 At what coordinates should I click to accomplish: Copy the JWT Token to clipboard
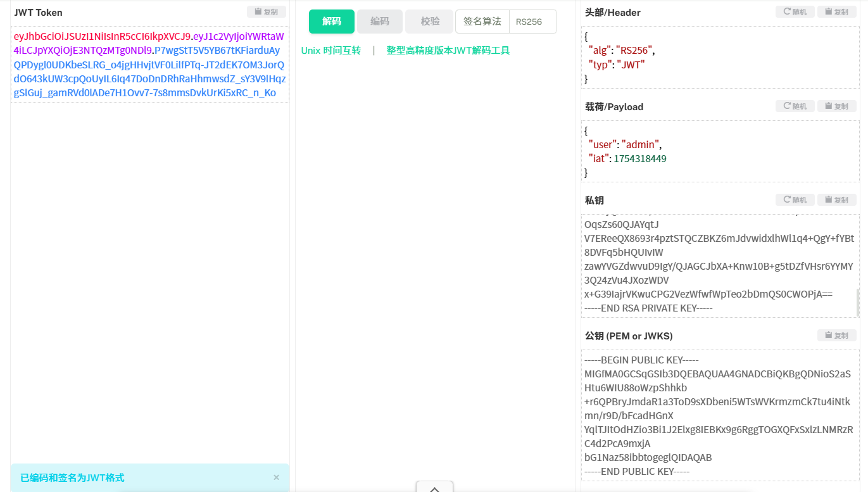(x=266, y=11)
